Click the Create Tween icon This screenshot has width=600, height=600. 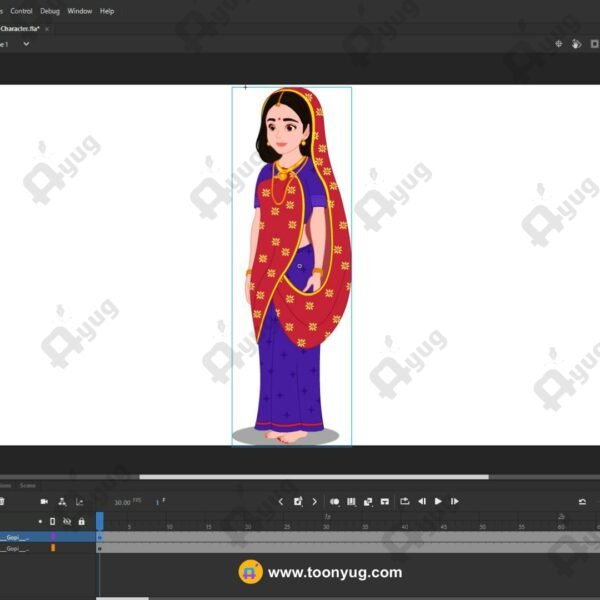tap(368, 502)
